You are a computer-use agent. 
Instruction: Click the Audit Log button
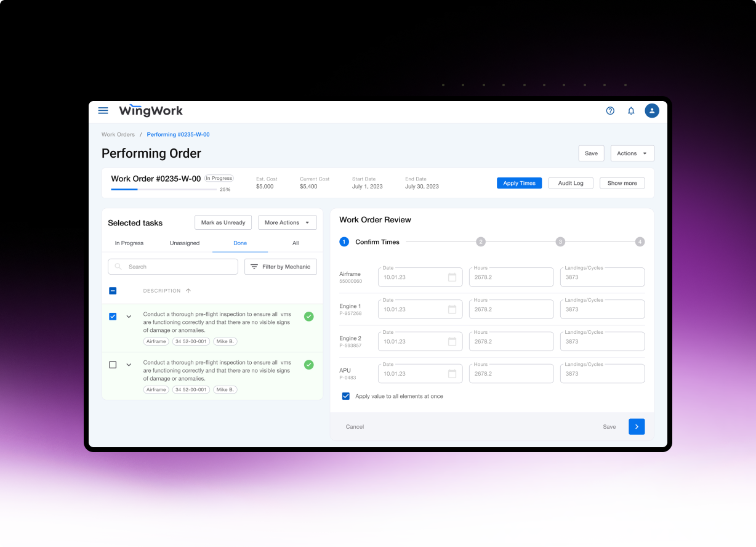[570, 184]
